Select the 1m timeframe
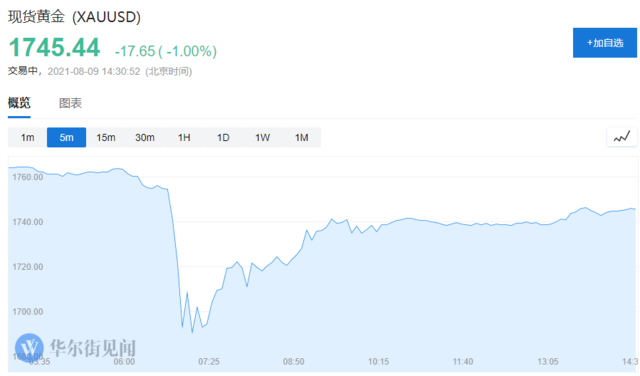Viewport: 640px width, 376px height. [x=27, y=138]
